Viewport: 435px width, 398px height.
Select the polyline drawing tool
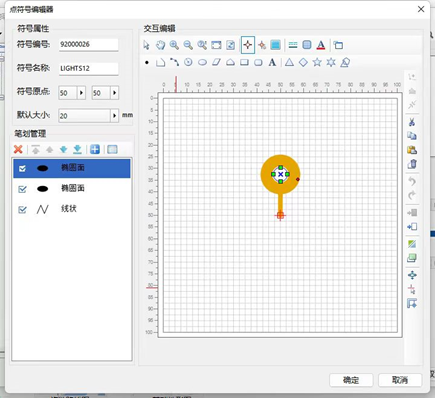[161, 62]
